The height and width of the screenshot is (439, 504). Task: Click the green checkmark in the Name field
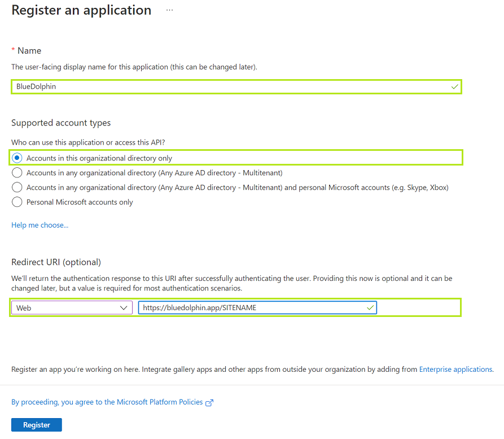point(454,86)
